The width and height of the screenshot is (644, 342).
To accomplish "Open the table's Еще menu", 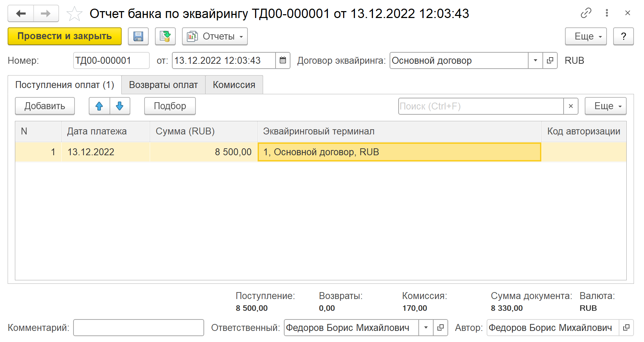I will 605,106.
